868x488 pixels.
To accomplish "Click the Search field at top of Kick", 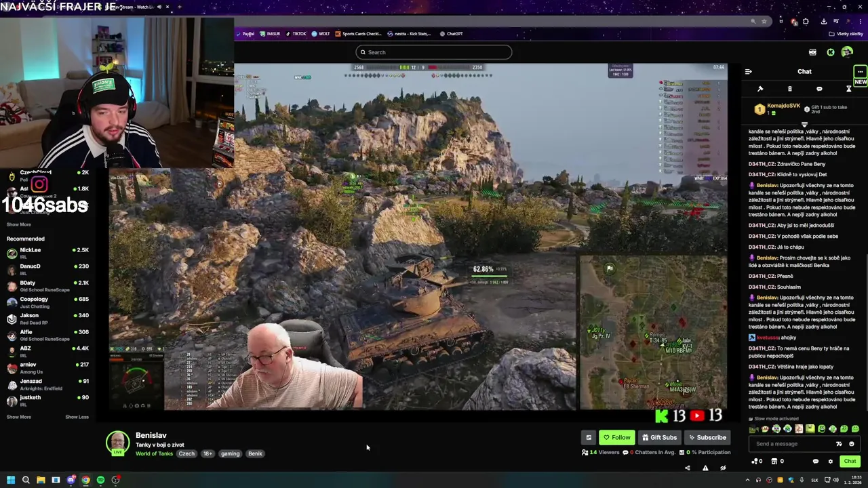I will click(x=433, y=52).
